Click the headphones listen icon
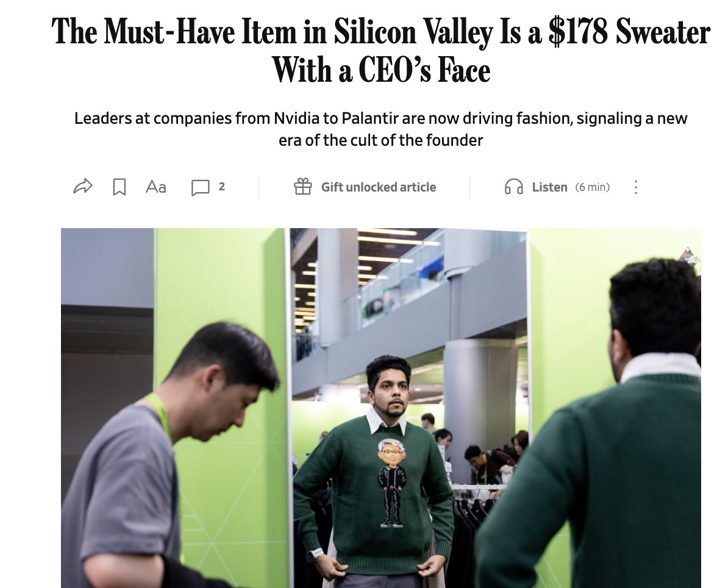 [513, 187]
